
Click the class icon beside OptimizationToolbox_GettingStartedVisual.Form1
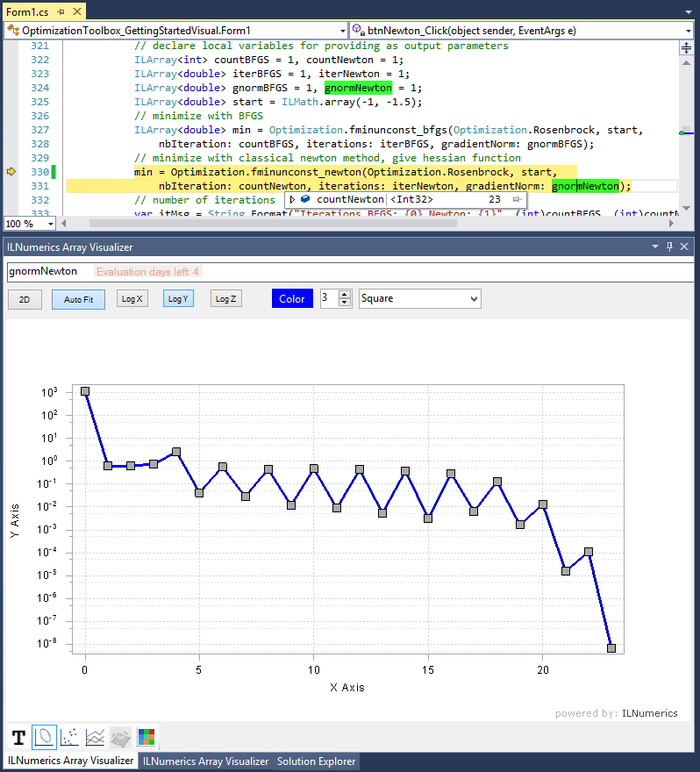[x=13, y=30]
